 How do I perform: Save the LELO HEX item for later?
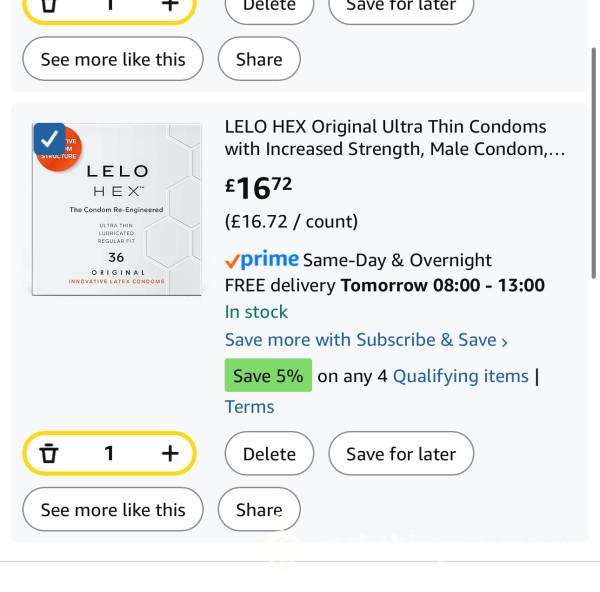[x=401, y=453]
